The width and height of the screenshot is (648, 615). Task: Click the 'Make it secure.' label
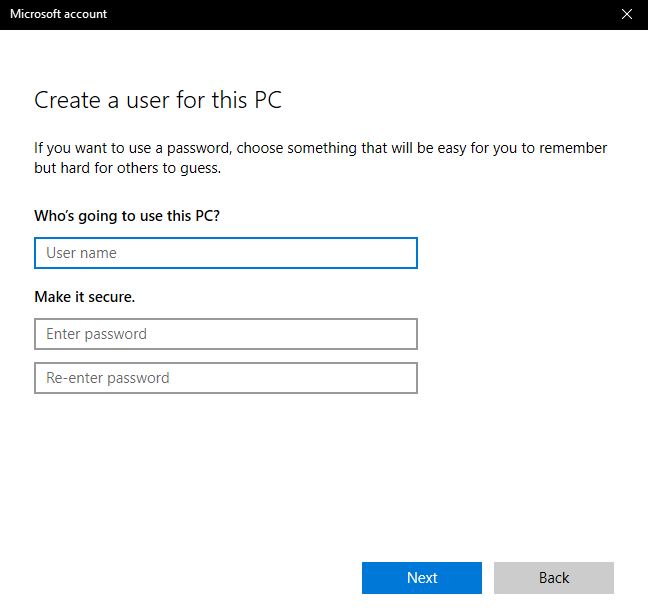(x=84, y=297)
